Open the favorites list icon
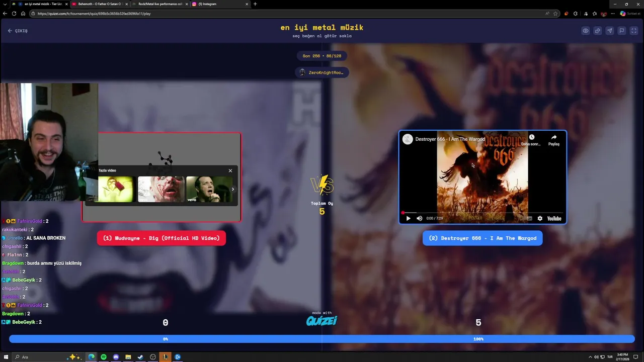The width and height of the screenshot is (644, 362). [595, 14]
